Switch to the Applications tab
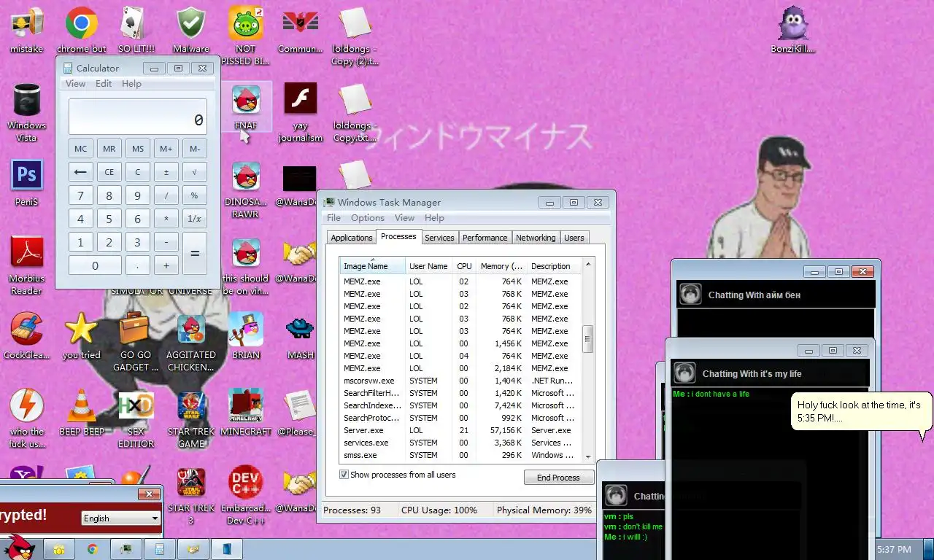The width and height of the screenshot is (934, 560). (352, 238)
